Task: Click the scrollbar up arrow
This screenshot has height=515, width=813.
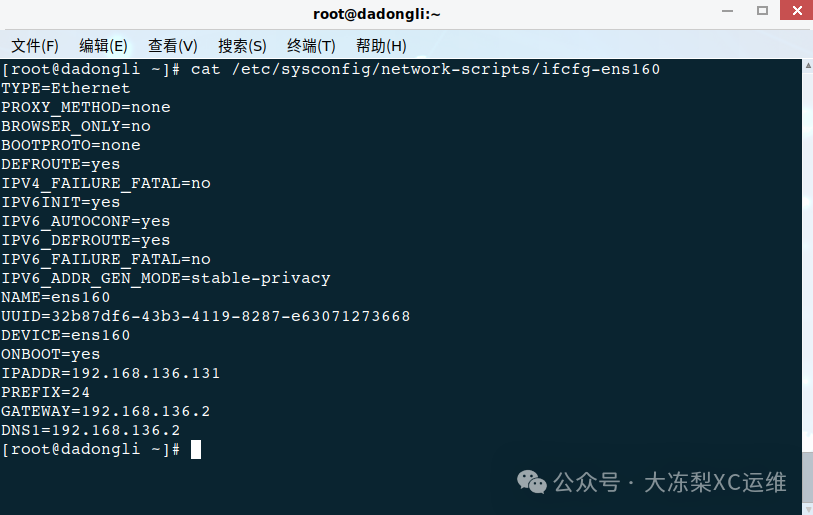Action: click(x=808, y=65)
